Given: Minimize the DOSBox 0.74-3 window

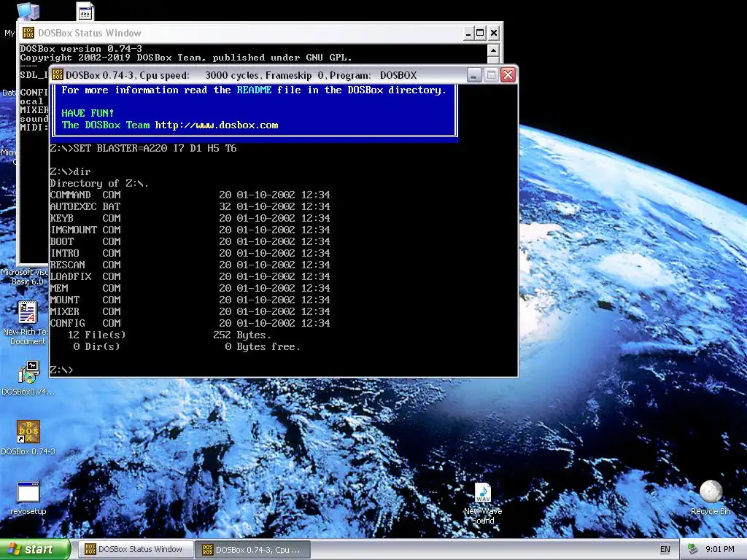Looking at the screenshot, I should coord(474,75).
